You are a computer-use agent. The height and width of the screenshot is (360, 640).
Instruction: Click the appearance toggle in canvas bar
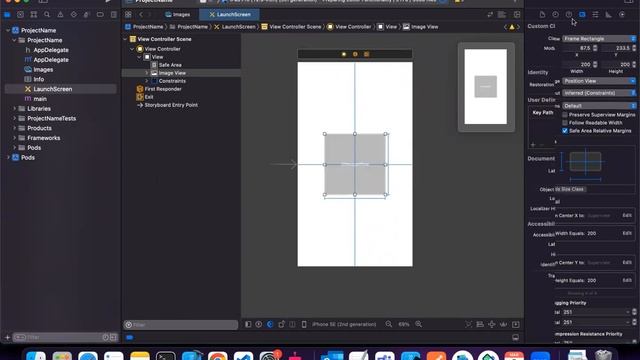270,324
